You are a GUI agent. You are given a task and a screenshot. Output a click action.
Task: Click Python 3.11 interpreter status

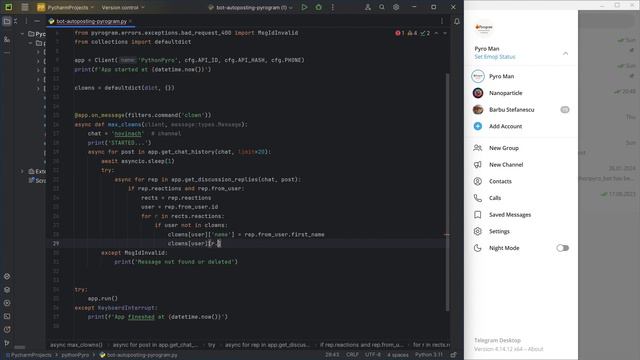point(429,355)
